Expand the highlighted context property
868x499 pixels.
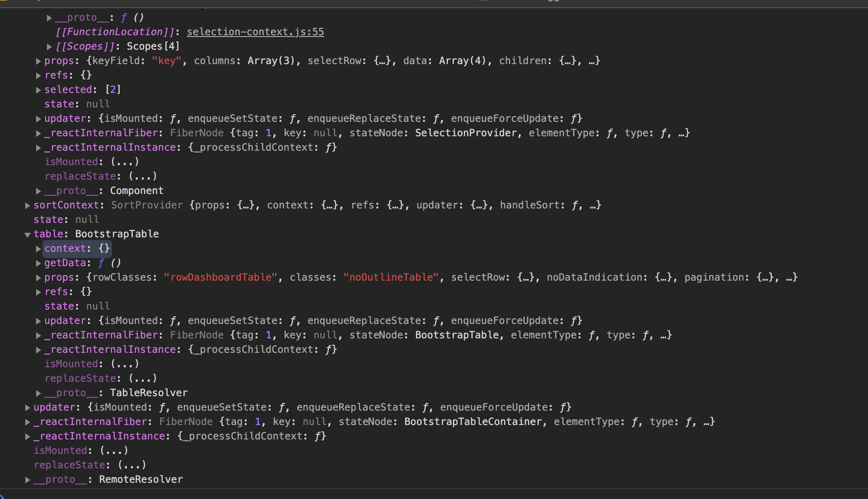[38, 248]
